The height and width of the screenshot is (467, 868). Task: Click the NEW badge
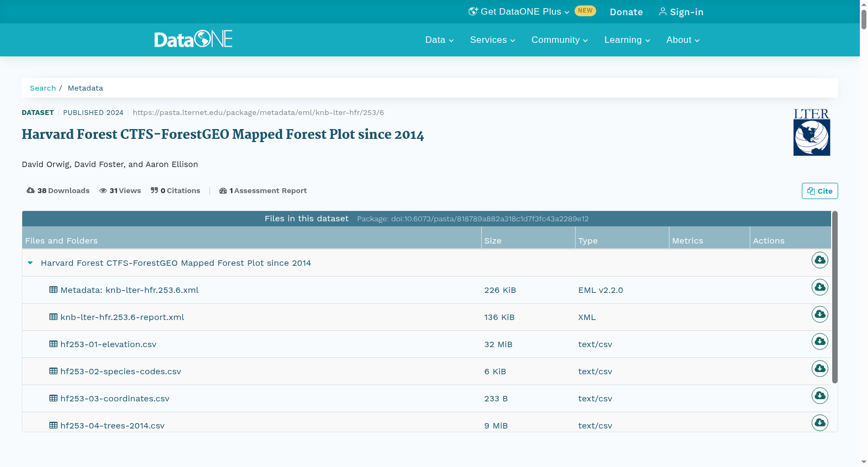coord(585,11)
